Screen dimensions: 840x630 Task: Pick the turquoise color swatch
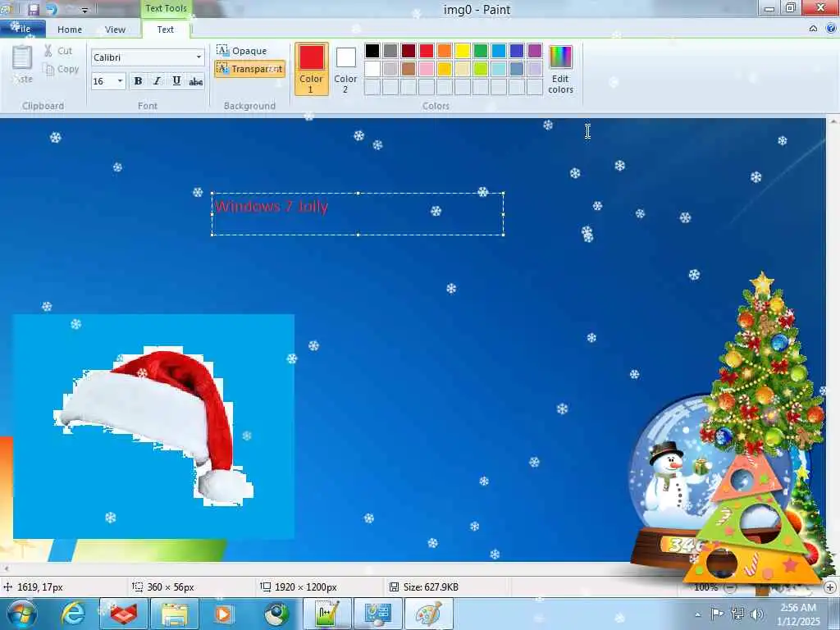499,51
